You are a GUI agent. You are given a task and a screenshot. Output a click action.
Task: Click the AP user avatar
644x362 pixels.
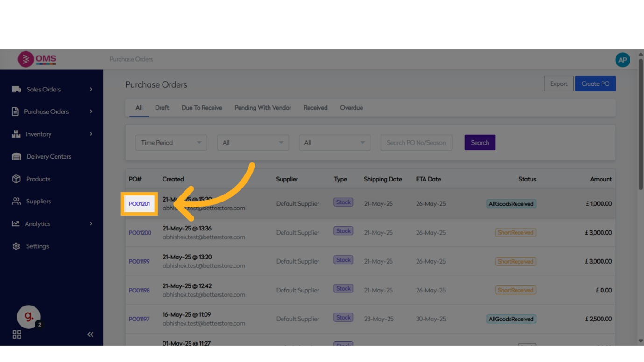(x=622, y=60)
